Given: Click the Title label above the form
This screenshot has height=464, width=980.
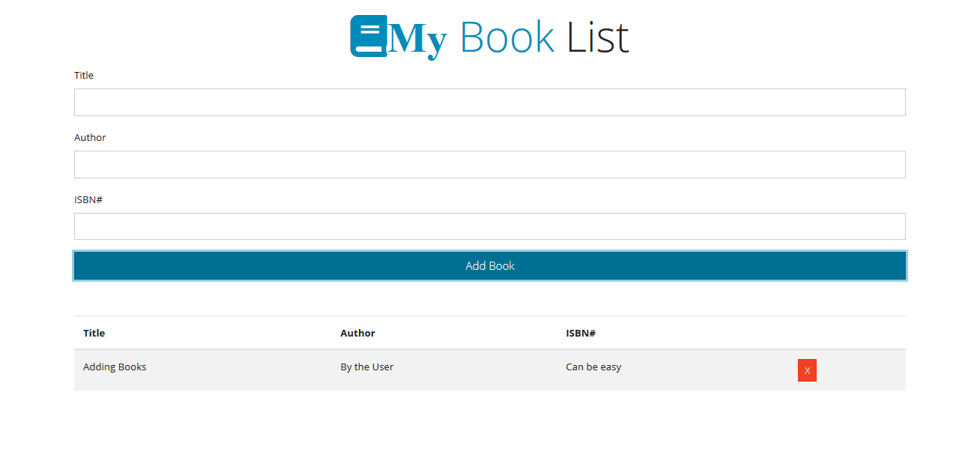Looking at the screenshot, I should pyautogui.click(x=84, y=75).
